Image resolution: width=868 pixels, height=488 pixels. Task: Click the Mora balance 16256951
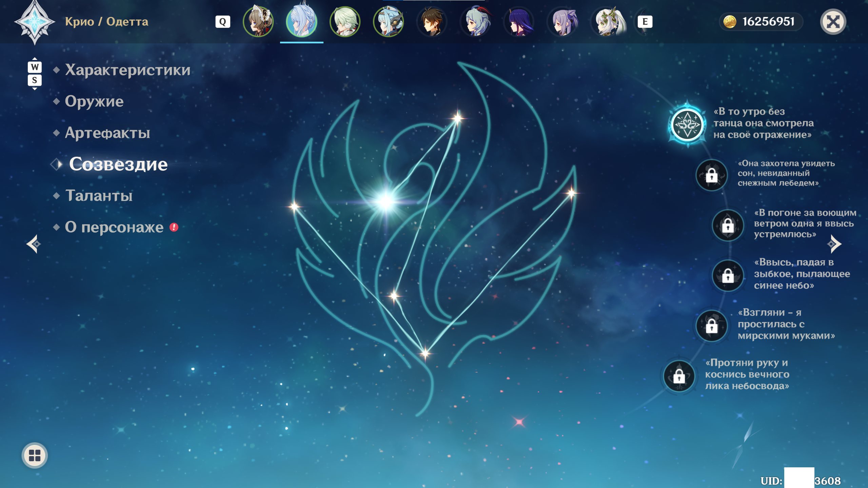(x=768, y=22)
